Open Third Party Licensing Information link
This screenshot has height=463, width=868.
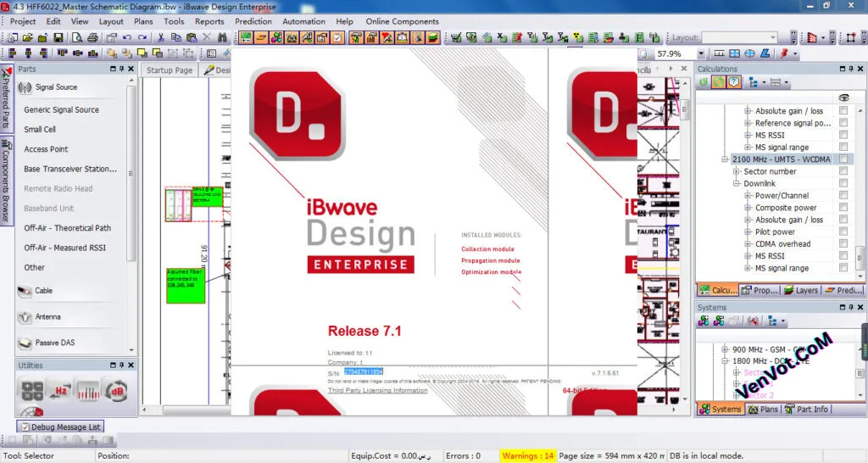(377, 390)
